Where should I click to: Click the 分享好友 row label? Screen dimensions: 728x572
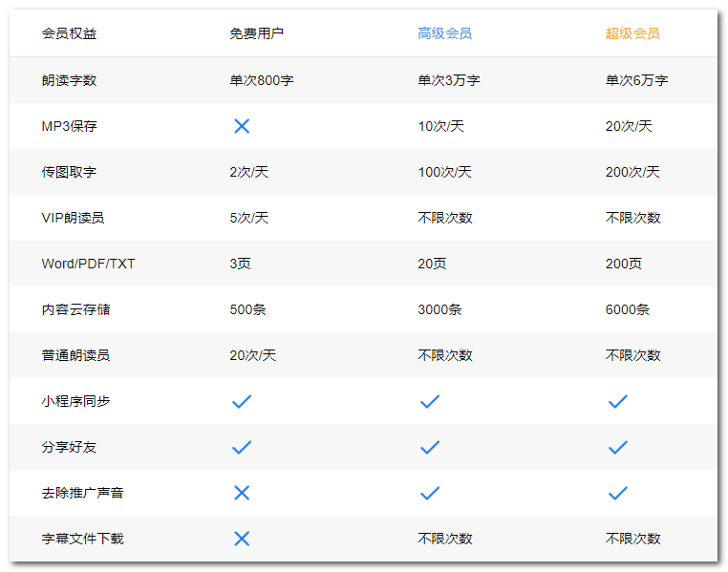point(69,447)
